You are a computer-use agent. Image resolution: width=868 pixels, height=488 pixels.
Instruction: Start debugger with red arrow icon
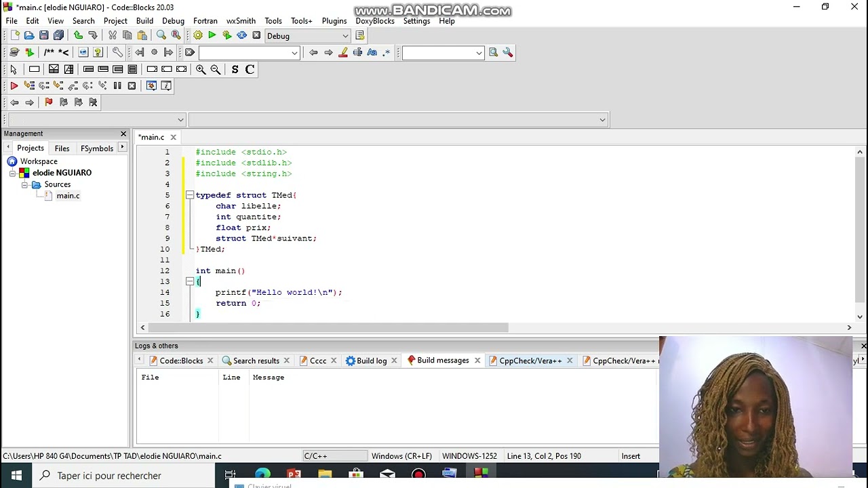[x=14, y=85]
